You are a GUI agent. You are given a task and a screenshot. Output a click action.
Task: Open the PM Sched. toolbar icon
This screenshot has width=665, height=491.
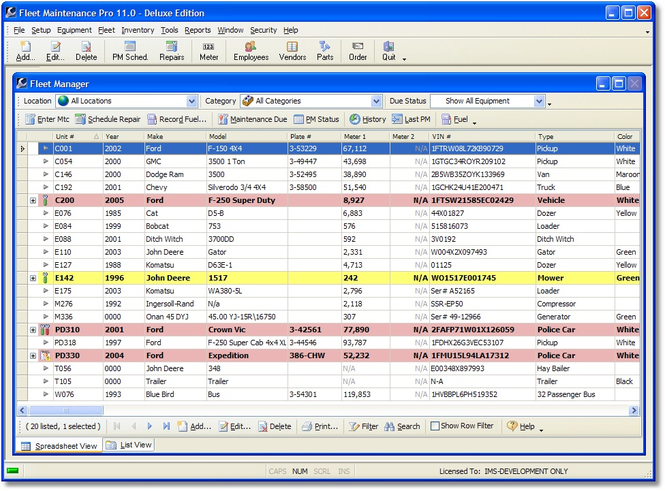pos(130,51)
